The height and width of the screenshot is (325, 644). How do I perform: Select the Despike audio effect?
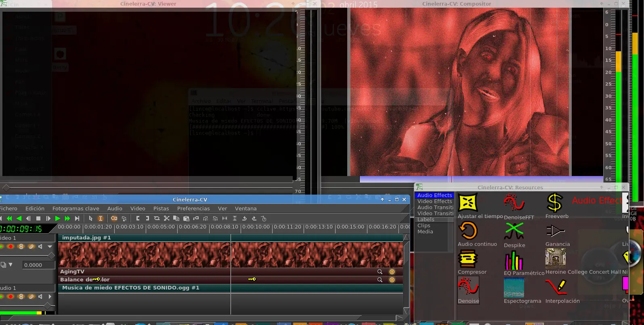514,235
